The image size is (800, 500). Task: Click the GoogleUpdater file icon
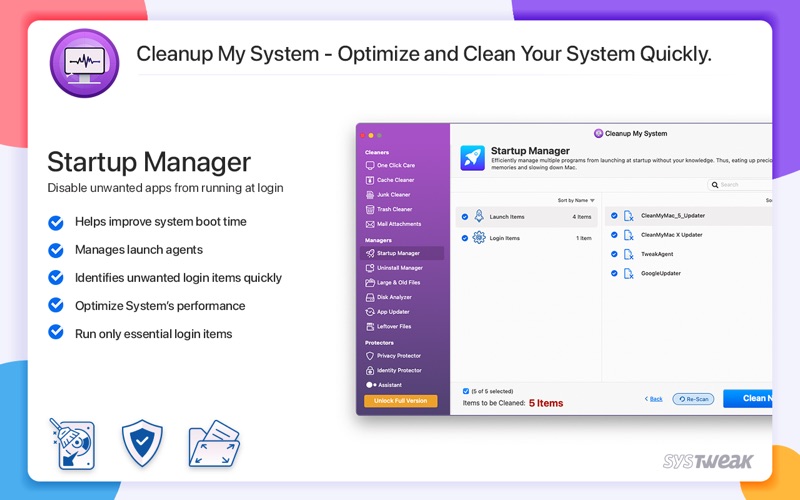click(629, 273)
